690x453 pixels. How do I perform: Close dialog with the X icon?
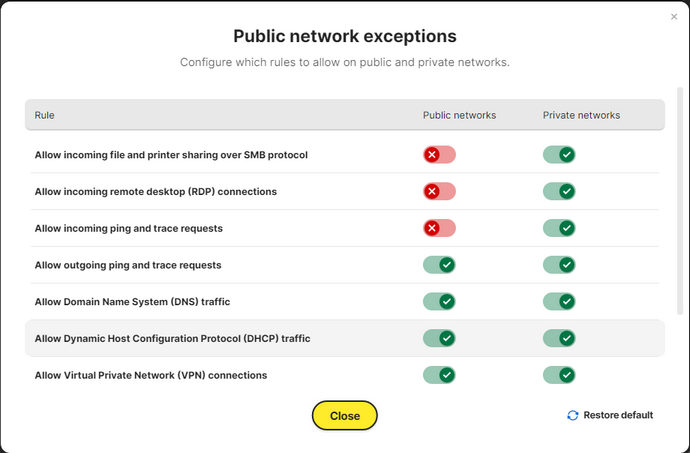tap(674, 17)
